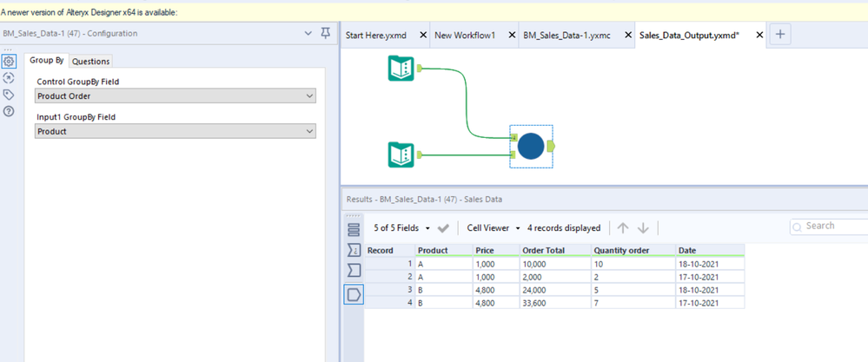Switch to the BM_Sales_Data-1.yxmc tab
Viewport: 868px width, 362px height.
click(x=567, y=36)
